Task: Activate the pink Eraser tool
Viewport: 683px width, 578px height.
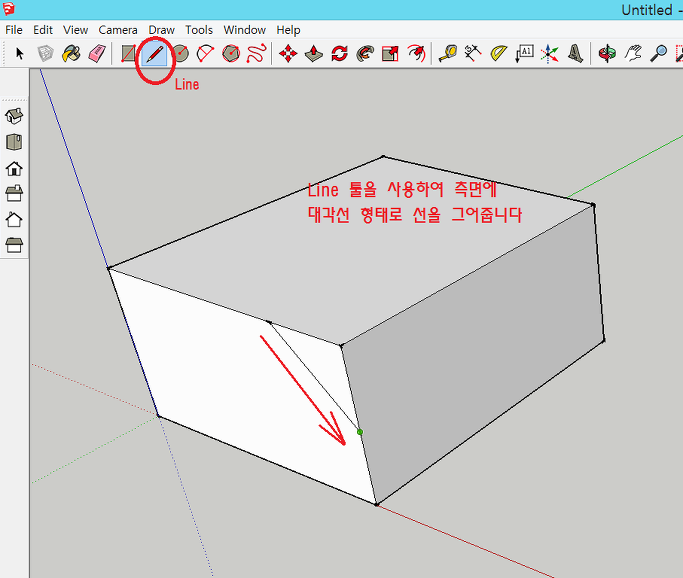Action: (x=97, y=54)
